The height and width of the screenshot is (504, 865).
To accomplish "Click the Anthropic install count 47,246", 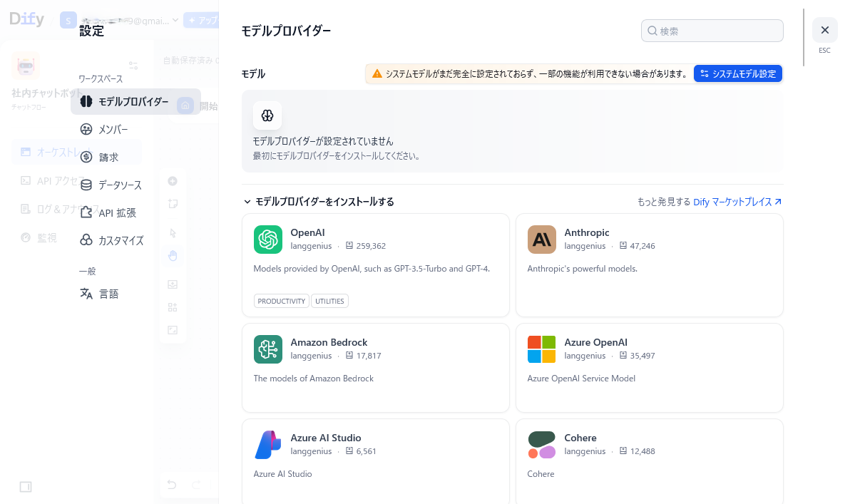I will pyautogui.click(x=643, y=246).
